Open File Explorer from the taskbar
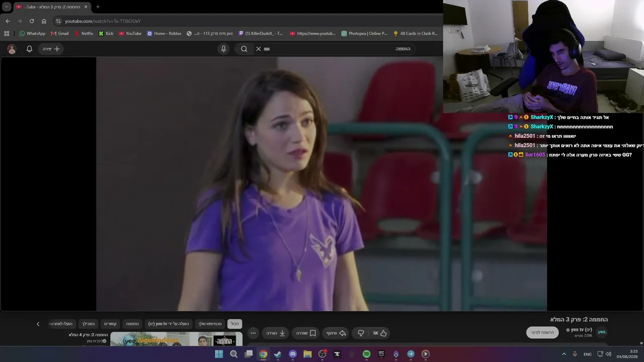The height and width of the screenshot is (362, 644). click(307, 354)
